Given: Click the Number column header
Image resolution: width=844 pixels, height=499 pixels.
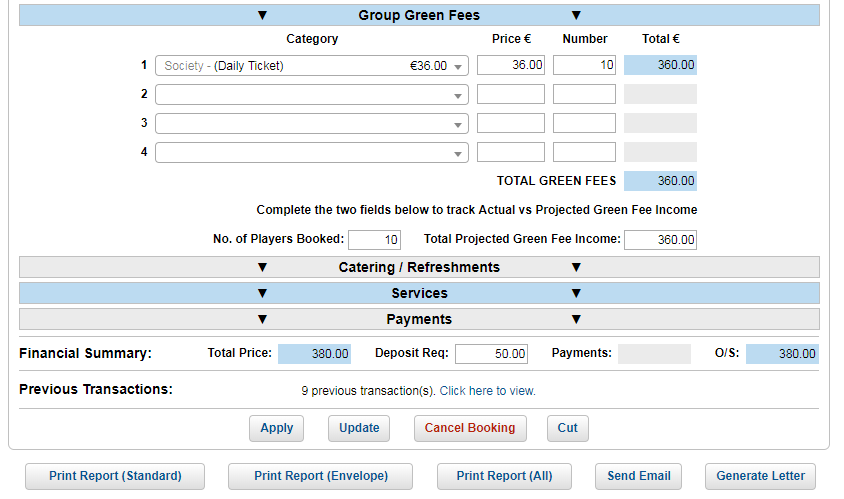Looking at the screenshot, I should click(585, 39).
